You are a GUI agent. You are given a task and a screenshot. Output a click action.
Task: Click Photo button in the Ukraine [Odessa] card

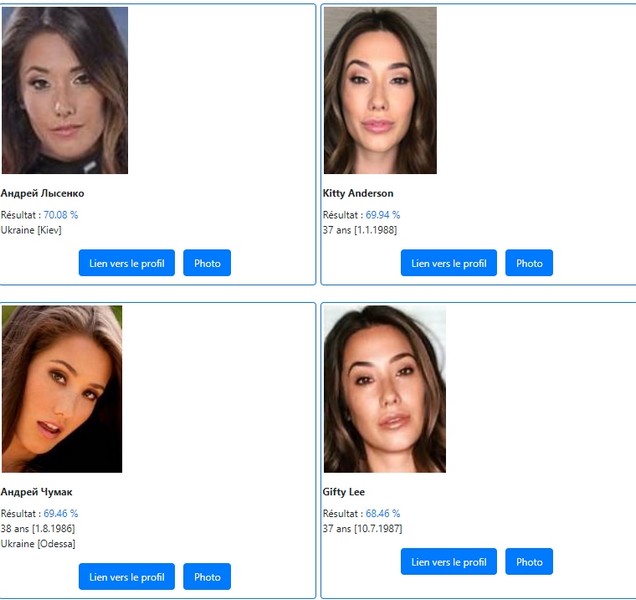point(207,576)
